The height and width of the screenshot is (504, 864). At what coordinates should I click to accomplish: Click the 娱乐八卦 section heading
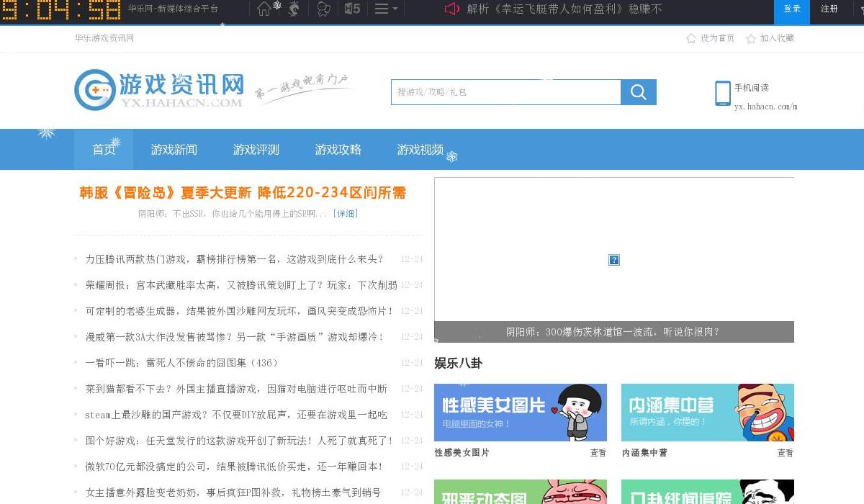458,363
